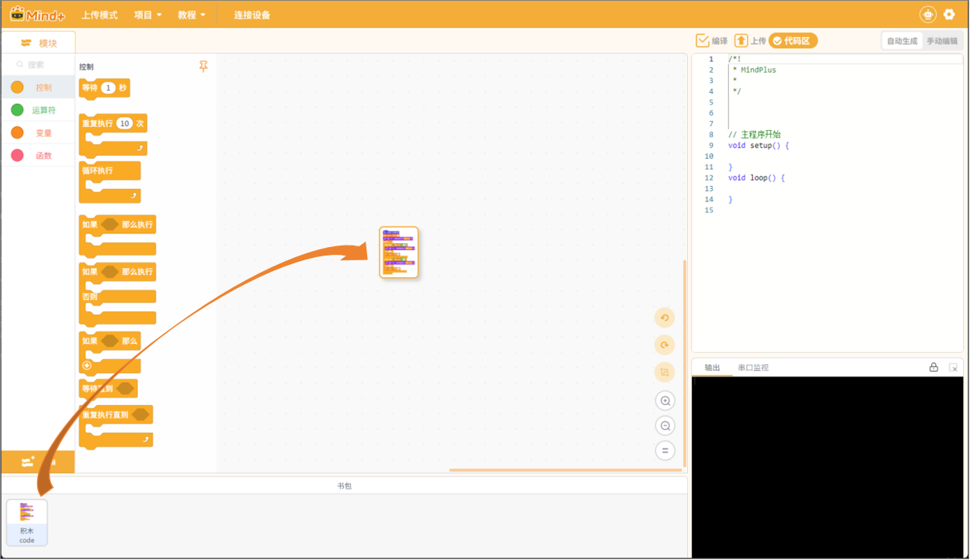Image resolution: width=970 pixels, height=560 pixels.
Task: Click the 搜索 block search field
Action: pyautogui.click(x=38, y=65)
